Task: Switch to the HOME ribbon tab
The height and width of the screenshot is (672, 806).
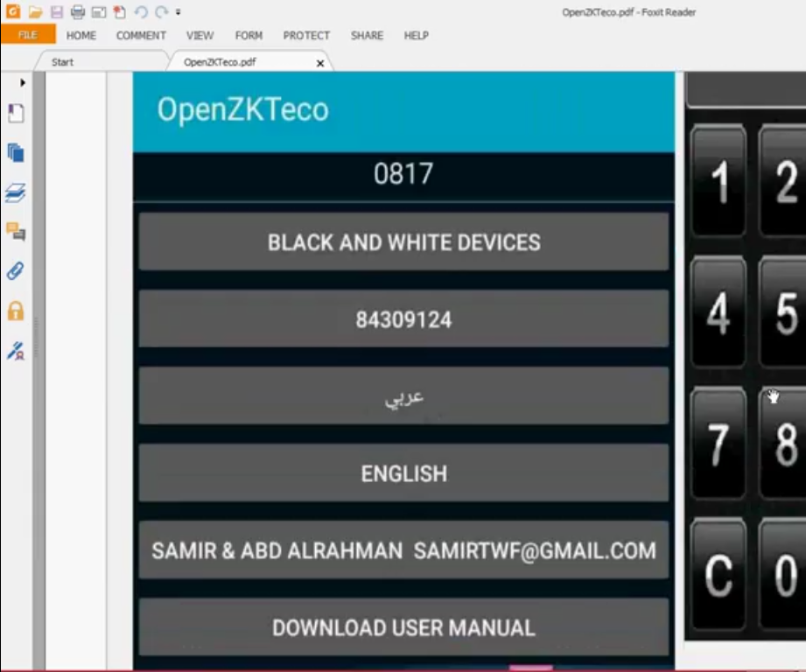Action: tap(81, 36)
